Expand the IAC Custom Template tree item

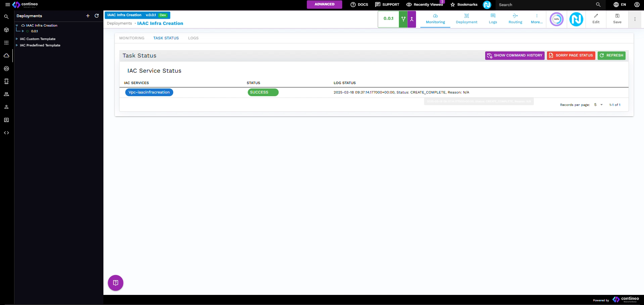(17, 39)
